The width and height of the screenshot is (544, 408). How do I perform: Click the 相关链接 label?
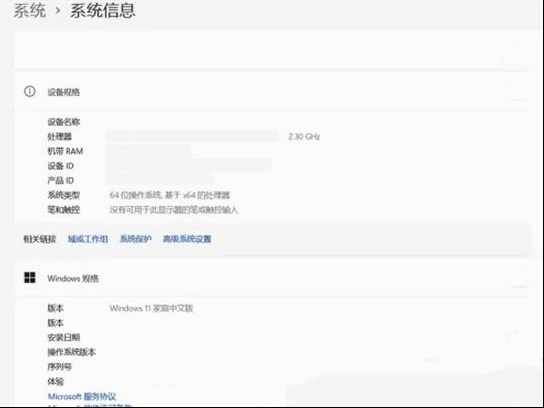click(x=40, y=239)
